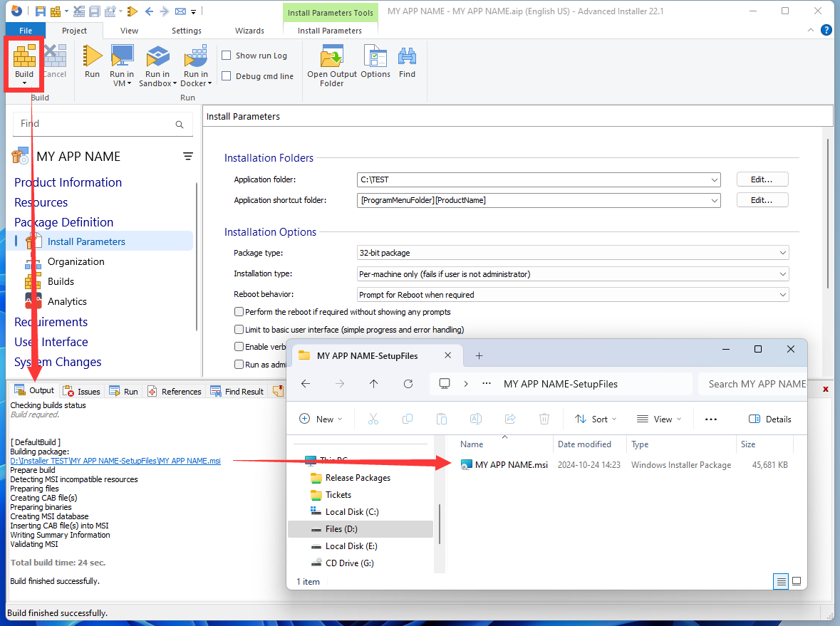This screenshot has width=840, height=626.
Task: Select MY APP NAME.msi in File Explorer
Action: point(511,465)
